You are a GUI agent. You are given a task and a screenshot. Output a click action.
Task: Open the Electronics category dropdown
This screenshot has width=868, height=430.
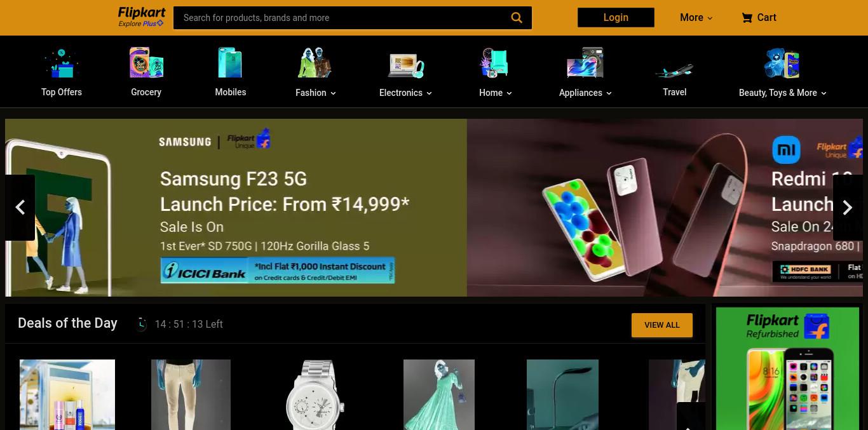[405, 93]
